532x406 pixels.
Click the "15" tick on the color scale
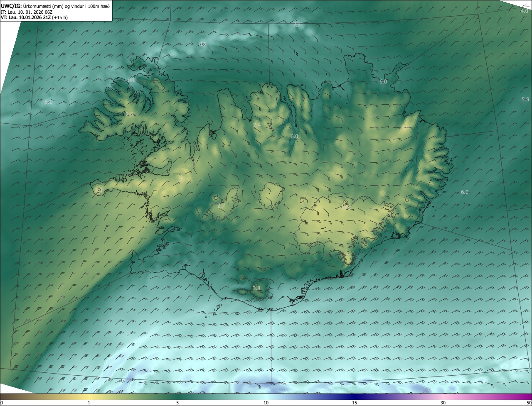tap(355, 403)
